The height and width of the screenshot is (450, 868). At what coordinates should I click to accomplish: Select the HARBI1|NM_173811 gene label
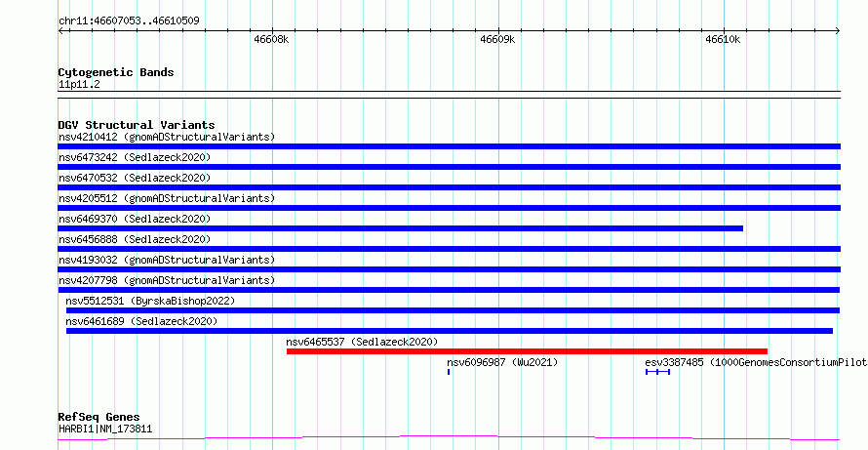[x=105, y=429]
